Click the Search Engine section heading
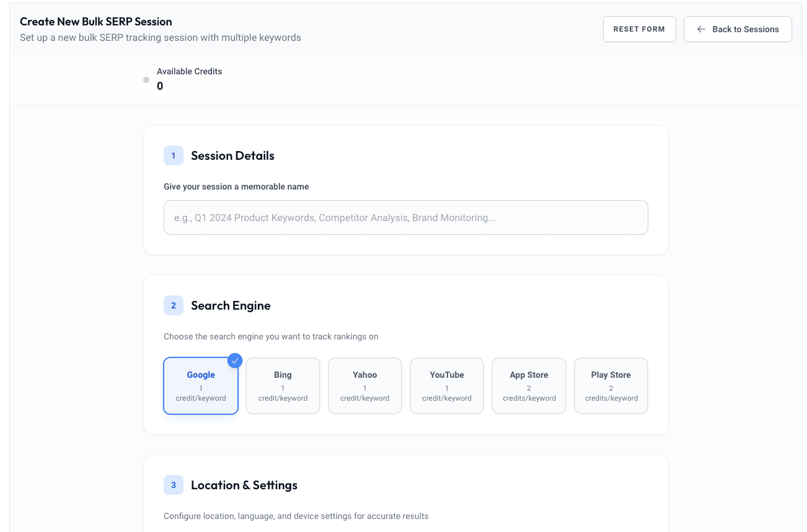The height and width of the screenshot is (532, 807). pyautogui.click(x=231, y=305)
